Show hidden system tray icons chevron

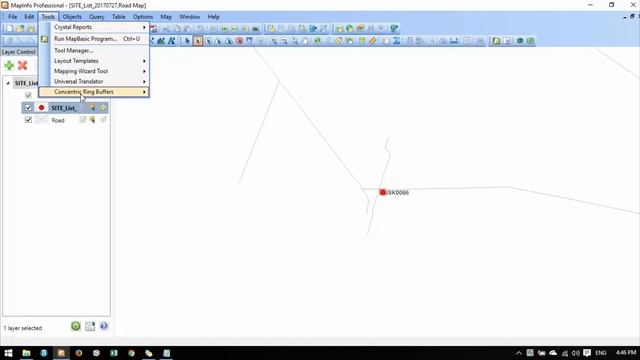tap(519, 353)
